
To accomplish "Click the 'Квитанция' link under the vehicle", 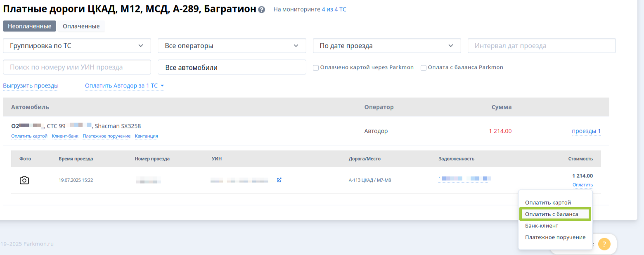I will click(146, 136).
